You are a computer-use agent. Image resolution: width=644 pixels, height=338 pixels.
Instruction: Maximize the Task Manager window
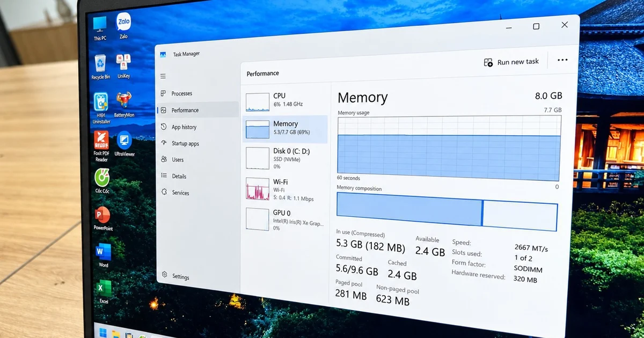pyautogui.click(x=536, y=26)
